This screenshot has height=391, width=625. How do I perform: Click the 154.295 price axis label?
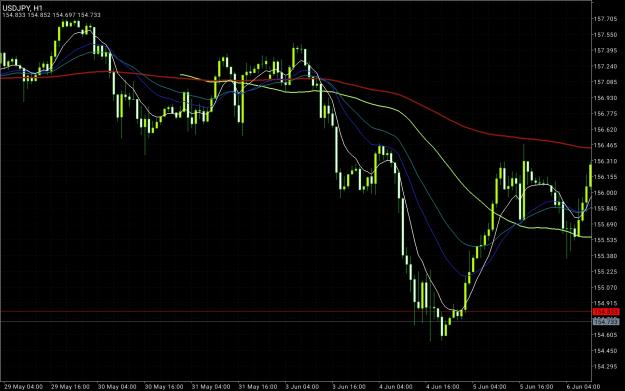point(605,367)
